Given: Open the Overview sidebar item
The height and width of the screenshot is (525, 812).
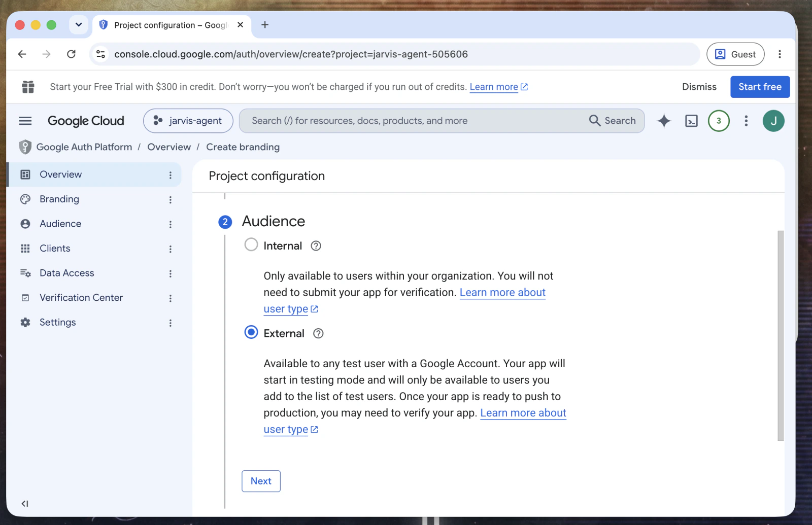Looking at the screenshot, I should coord(95,174).
